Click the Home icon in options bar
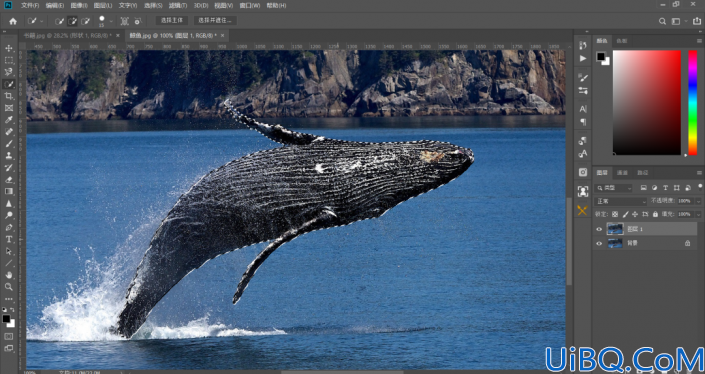The height and width of the screenshot is (374, 705). click(13, 21)
